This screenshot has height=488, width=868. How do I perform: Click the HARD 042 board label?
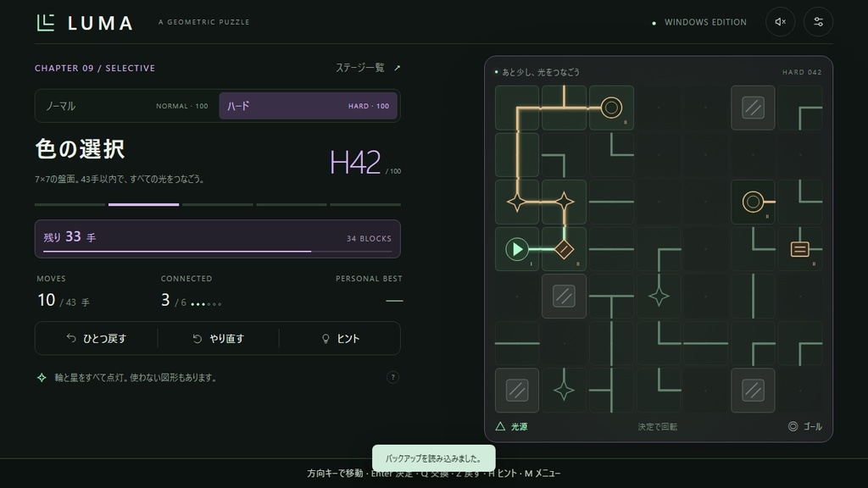[x=802, y=72]
